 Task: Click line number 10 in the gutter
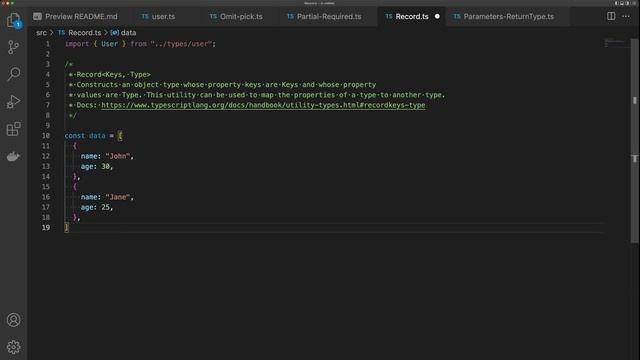click(x=46, y=136)
